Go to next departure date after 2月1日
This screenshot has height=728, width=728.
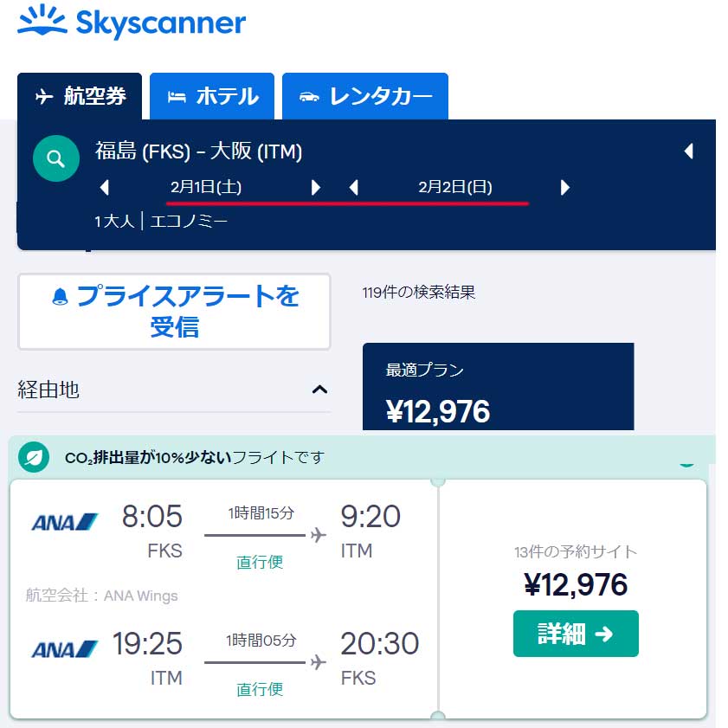tap(316, 188)
